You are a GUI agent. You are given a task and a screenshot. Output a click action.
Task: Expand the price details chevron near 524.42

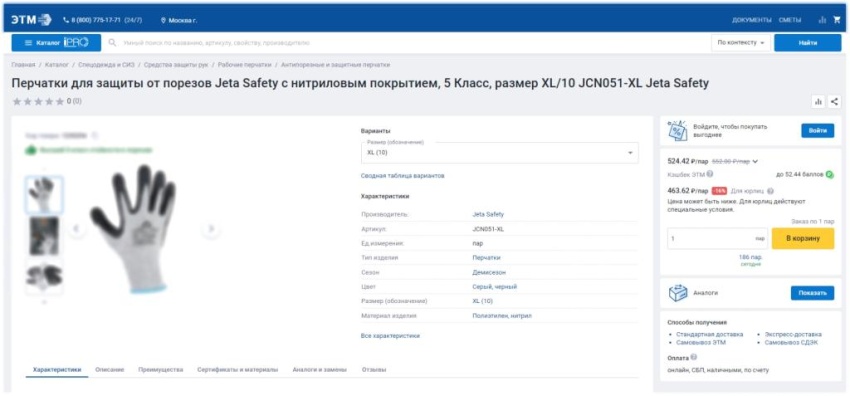[x=755, y=161]
